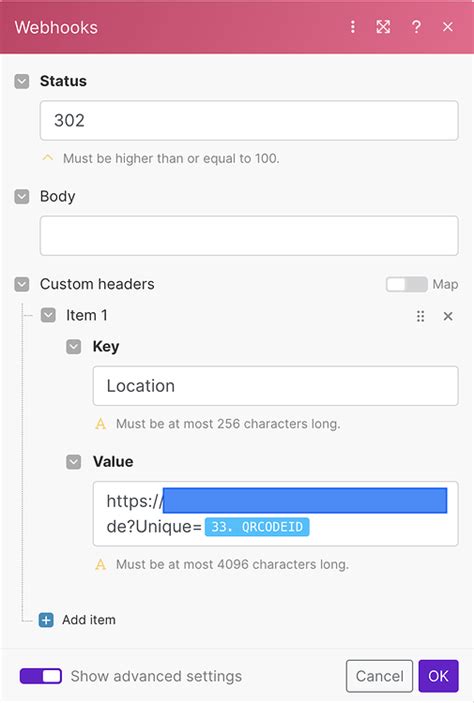Collapse the Status field chevron
Image resolution: width=474 pixels, height=703 pixels.
[22, 82]
